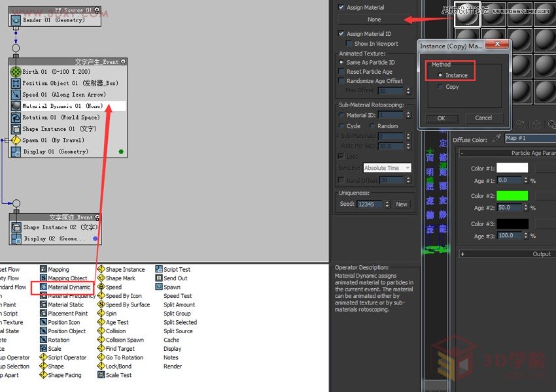Screen dimensions: 556x392
Task: Adjust the Age #2 spinner arrows
Action: pyautogui.click(x=526, y=208)
